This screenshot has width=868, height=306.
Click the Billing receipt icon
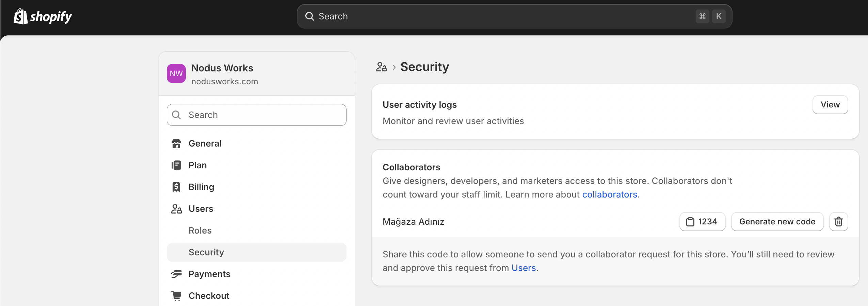tap(176, 187)
